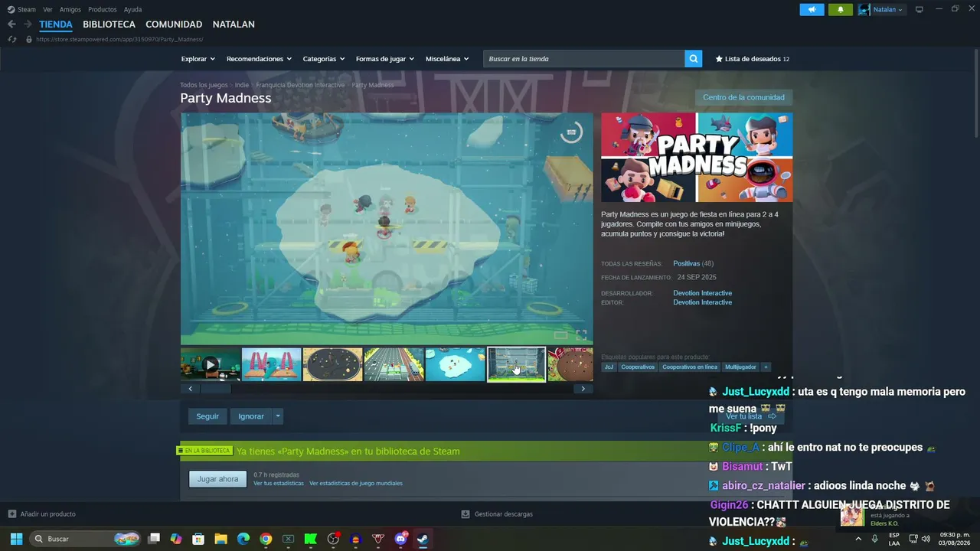The image size is (980, 551).
Task: Open the Explorar dropdown menu
Action: [x=198, y=59]
